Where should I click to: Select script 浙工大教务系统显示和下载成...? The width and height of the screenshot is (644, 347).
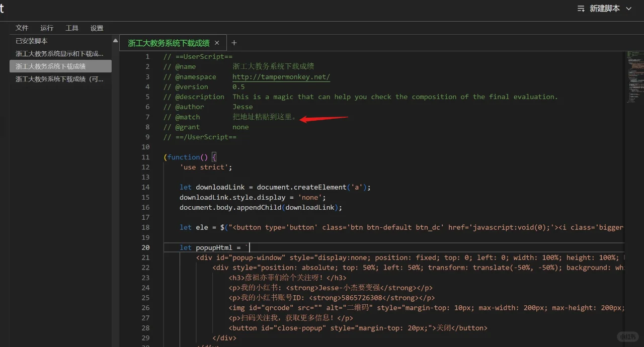[59, 54]
